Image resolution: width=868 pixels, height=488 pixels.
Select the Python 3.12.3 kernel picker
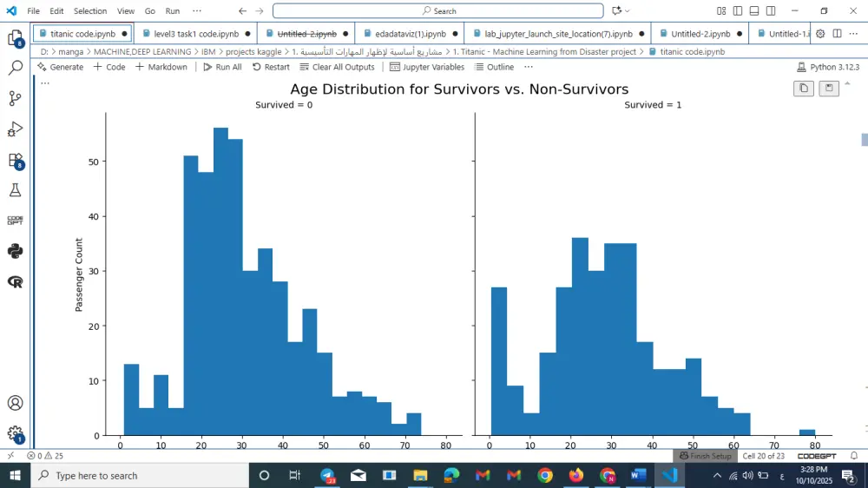(828, 67)
